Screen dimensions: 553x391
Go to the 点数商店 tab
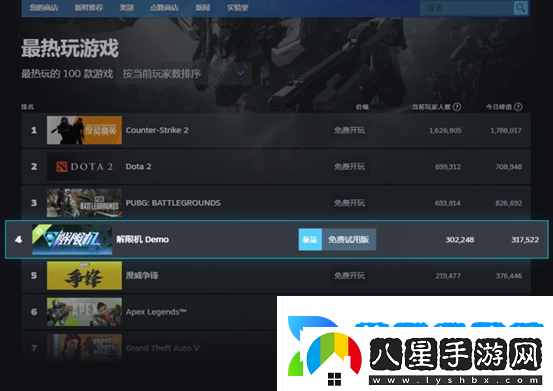[164, 7]
